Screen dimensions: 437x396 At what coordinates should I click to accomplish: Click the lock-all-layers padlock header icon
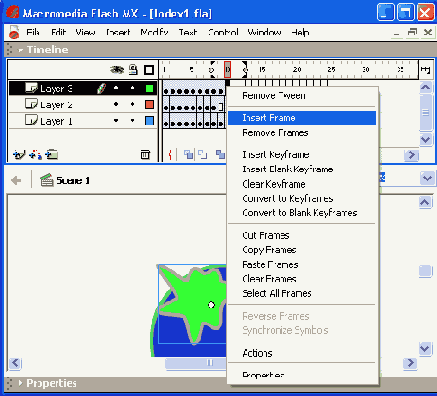click(x=133, y=69)
